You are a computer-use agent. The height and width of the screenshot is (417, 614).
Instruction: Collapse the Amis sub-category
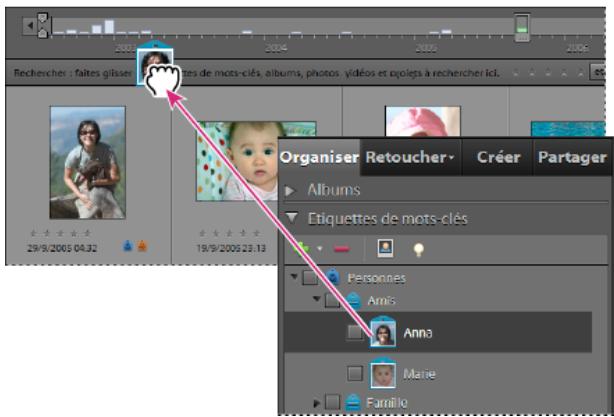click(316, 300)
